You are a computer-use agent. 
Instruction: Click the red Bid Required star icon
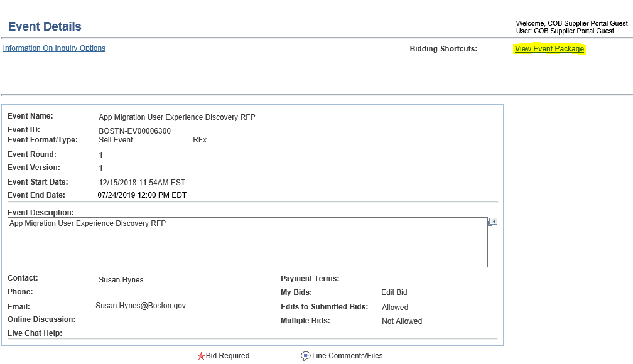[x=201, y=356]
